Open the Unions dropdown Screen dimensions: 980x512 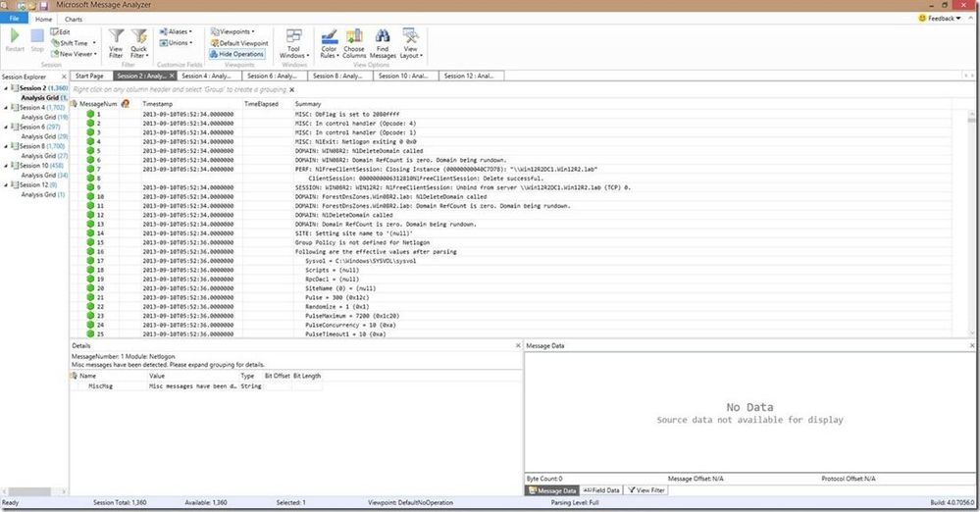(x=176, y=43)
